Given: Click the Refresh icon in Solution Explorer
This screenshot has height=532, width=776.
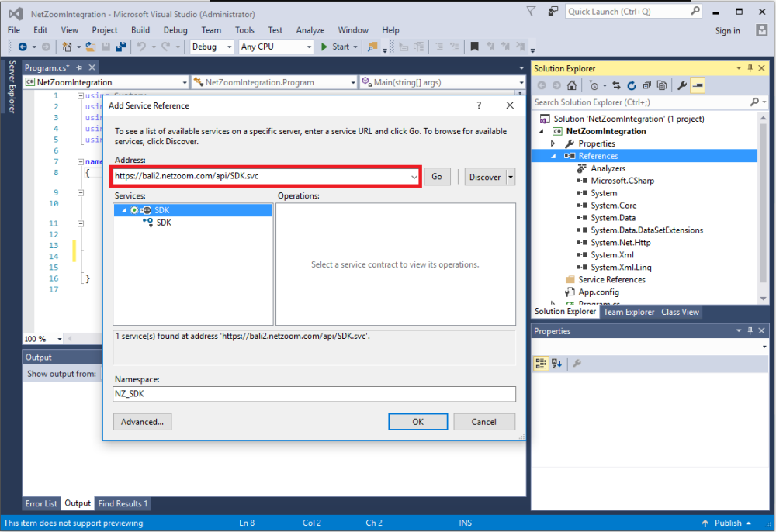Looking at the screenshot, I should point(632,85).
